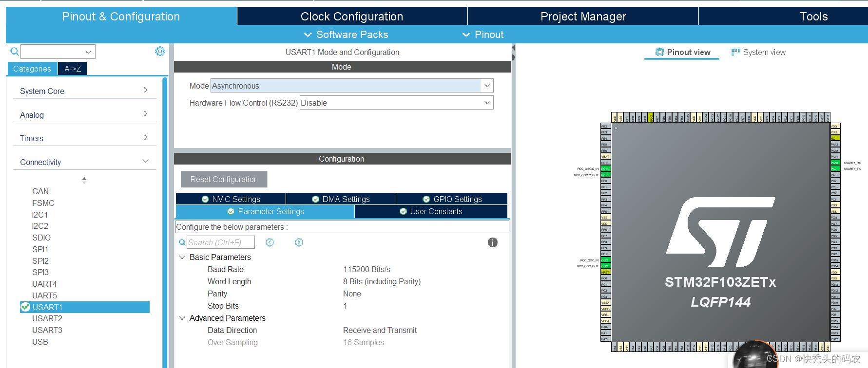Select the Categories tab

32,69
